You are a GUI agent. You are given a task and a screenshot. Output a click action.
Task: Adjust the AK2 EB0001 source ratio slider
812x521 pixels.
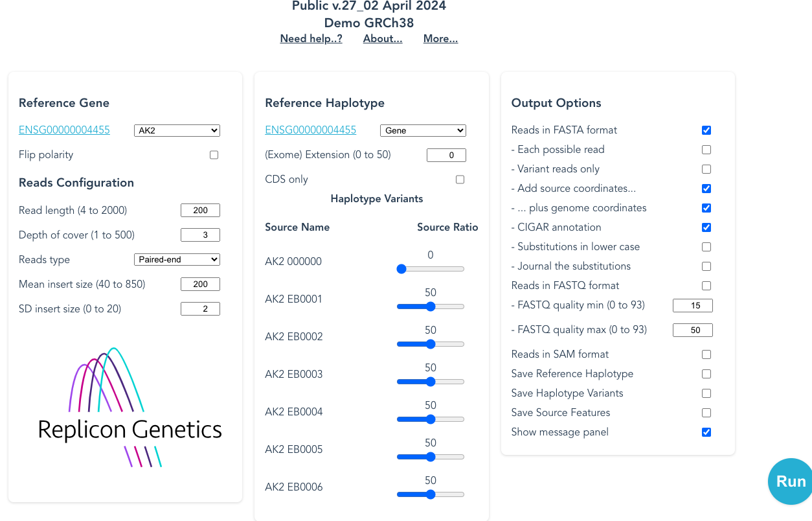tap(430, 306)
